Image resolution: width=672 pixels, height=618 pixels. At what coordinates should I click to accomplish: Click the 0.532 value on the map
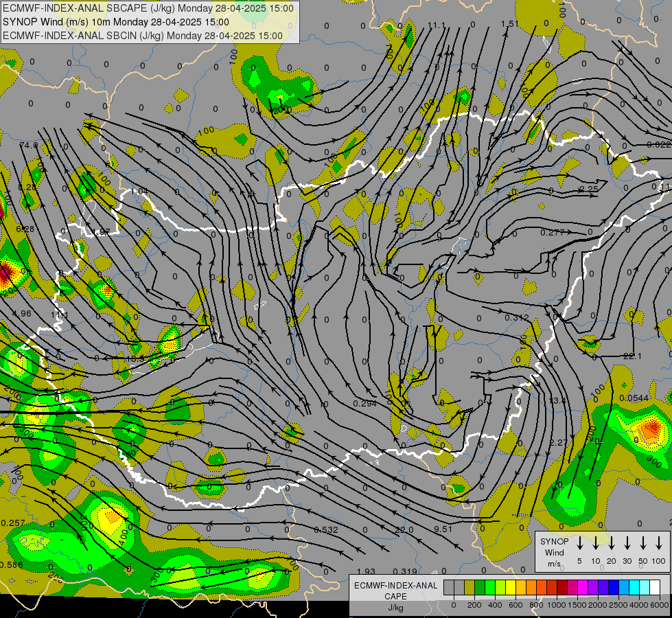(326, 529)
